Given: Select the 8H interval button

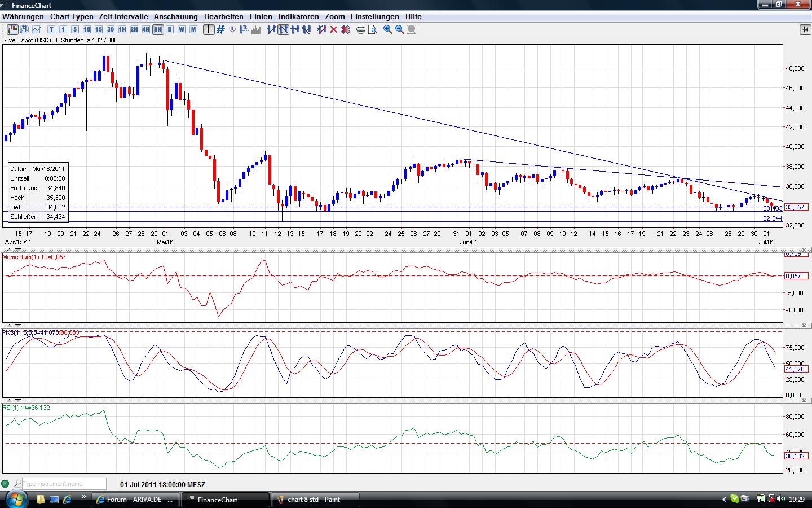Looking at the screenshot, I should pos(158,29).
